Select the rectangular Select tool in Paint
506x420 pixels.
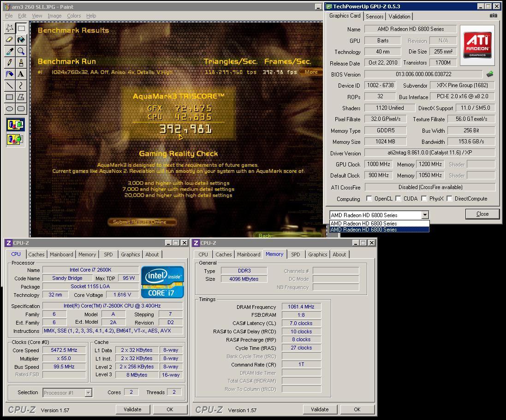click(x=21, y=28)
